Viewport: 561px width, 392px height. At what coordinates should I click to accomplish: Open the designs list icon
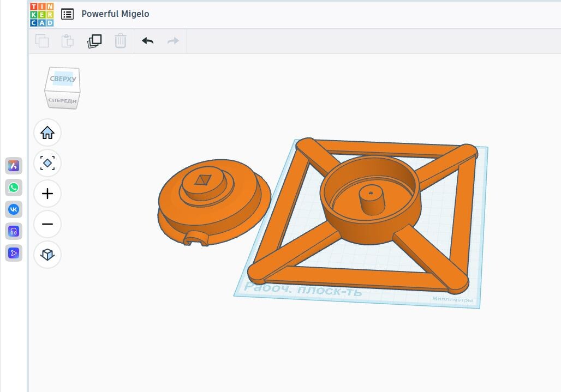tap(67, 14)
